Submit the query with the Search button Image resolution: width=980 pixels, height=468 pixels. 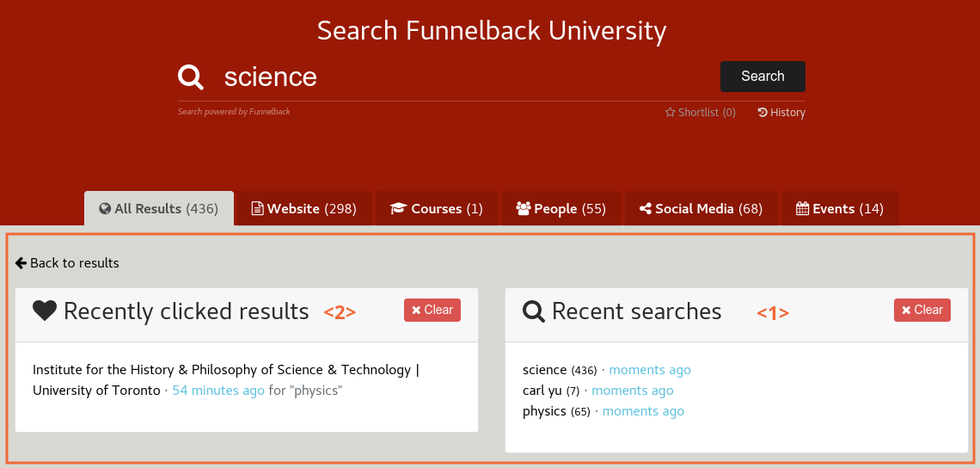763,77
